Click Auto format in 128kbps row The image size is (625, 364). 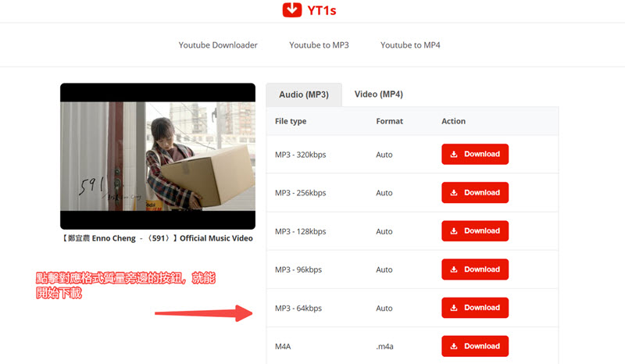(x=384, y=232)
